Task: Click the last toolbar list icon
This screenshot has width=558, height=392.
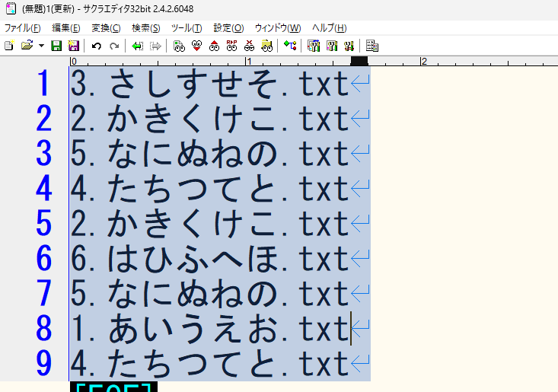Action: click(x=372, y=46)
